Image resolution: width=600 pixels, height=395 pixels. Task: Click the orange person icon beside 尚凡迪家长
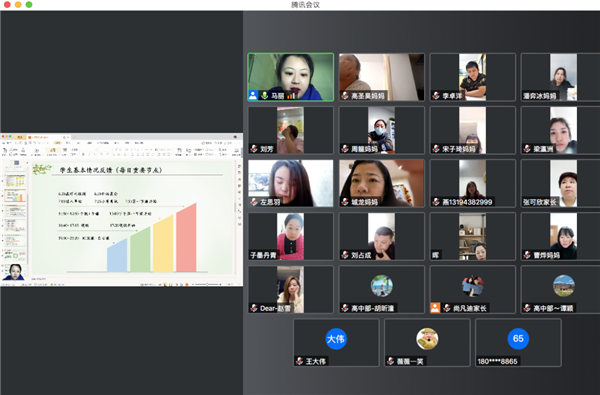coord(435,308)
